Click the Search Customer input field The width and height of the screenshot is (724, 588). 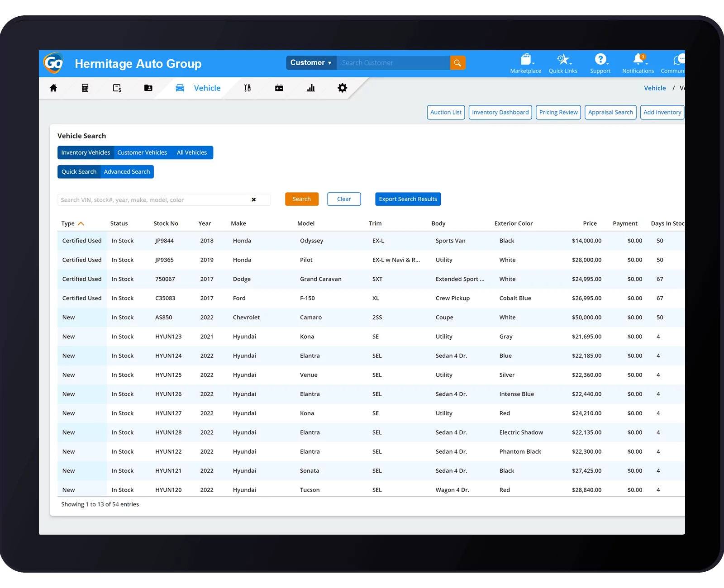[393, 63]
